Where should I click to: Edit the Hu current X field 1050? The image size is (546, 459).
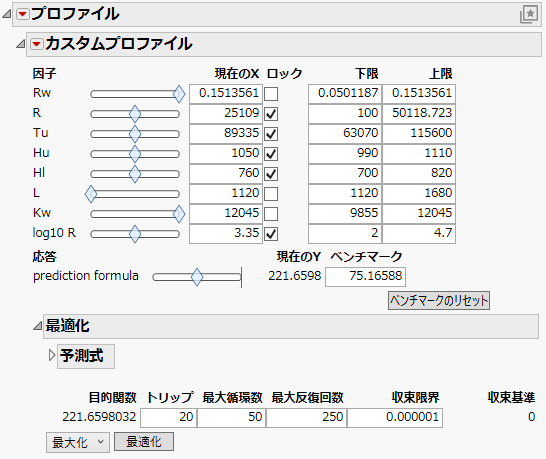pos(226,154)
